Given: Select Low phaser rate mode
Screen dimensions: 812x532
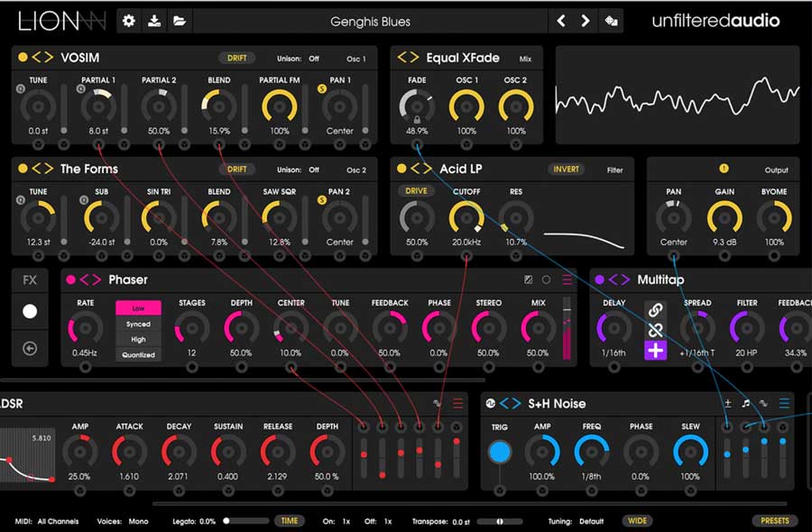Looking at the screenshot, I should tap(138, 307).
